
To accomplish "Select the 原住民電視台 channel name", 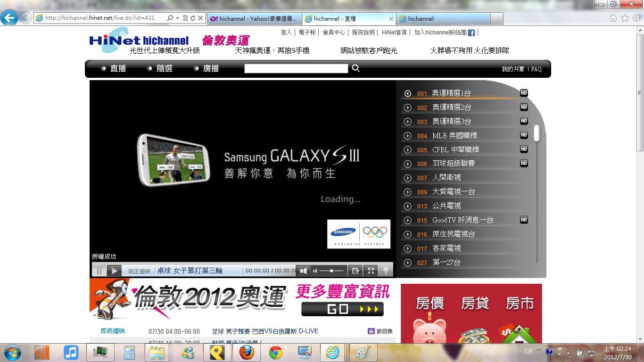I will [x=454, y=234].
